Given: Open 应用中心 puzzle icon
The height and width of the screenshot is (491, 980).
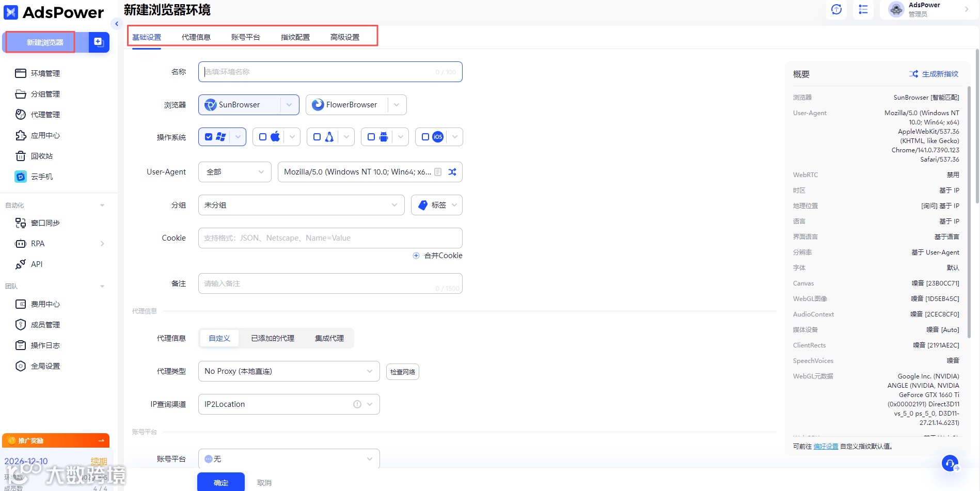Looking at the screenshot, I should click(21, 135).
